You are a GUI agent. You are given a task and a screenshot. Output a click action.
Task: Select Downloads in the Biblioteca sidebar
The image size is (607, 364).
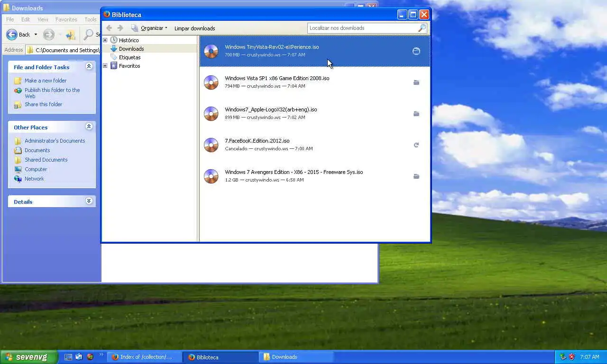pyautogui.click(x=131, y=49)
